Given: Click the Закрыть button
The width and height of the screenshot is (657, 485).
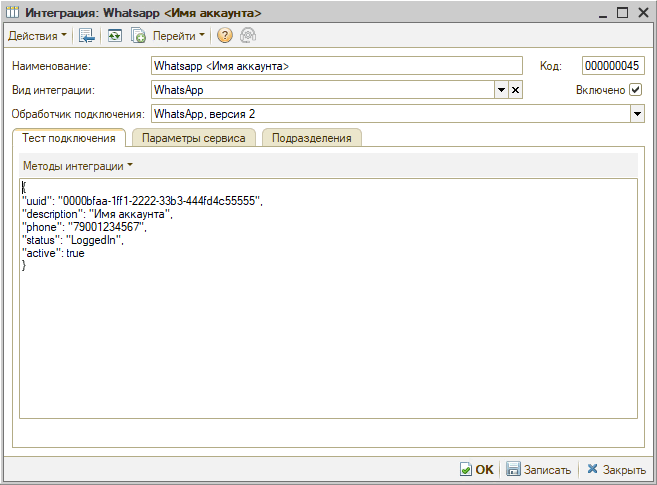Looking at the screenshot, I should click(x=616, y=469).
